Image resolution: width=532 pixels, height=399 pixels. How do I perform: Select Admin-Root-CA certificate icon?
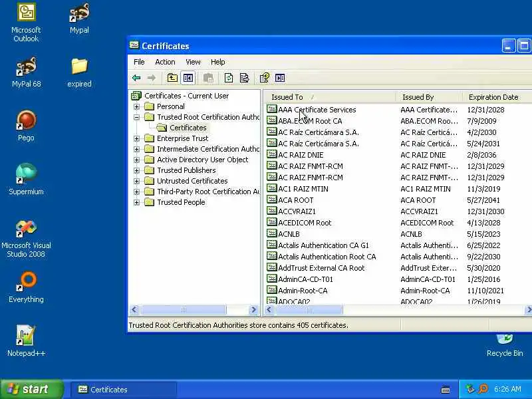tap(271, 290)
